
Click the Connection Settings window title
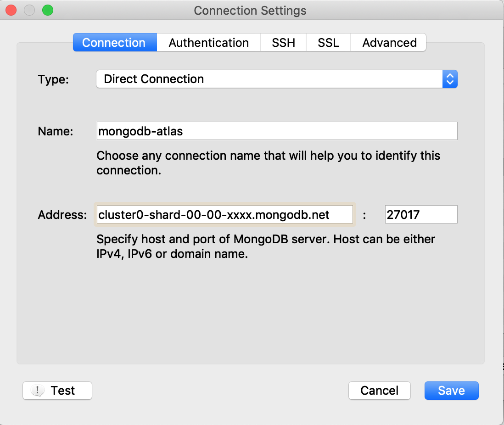click(x=250, y=11)
